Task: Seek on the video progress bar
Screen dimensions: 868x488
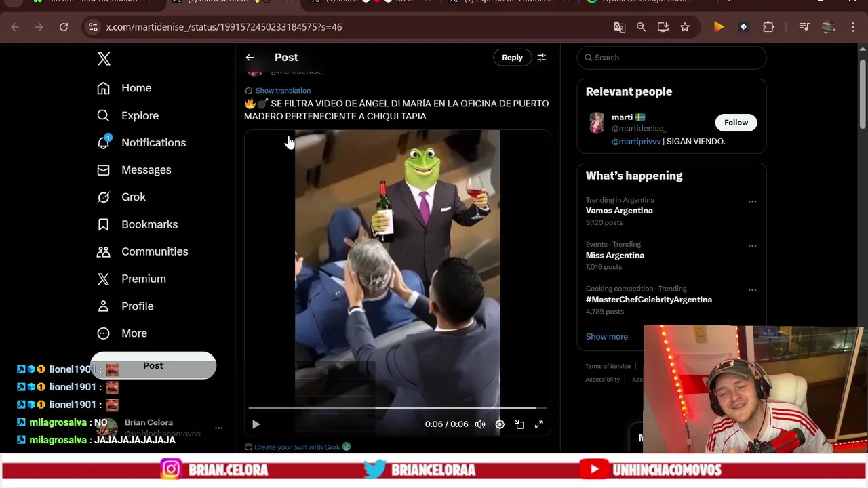Action: (x=397, y=408)
